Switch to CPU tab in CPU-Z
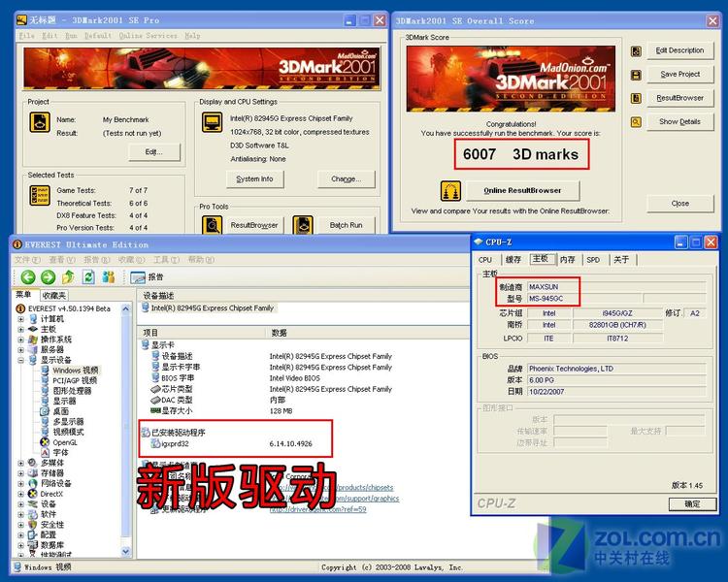The image size is (728, 582). pyautogui.click(x=485, y=260)
